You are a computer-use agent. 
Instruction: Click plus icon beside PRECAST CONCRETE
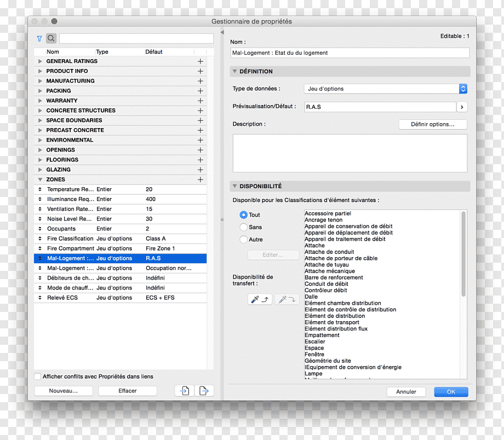(x=201, y=130)
